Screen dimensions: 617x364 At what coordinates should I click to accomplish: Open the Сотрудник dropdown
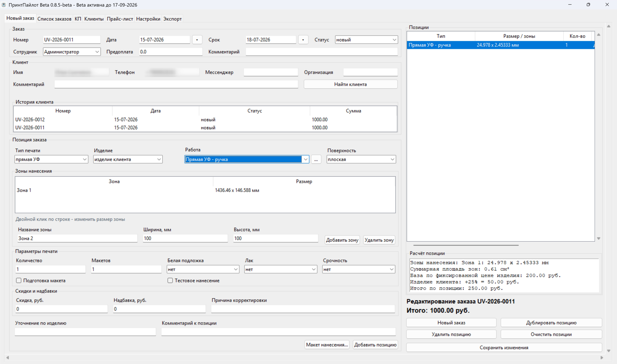pyautogui.click(x=72, y=52)
